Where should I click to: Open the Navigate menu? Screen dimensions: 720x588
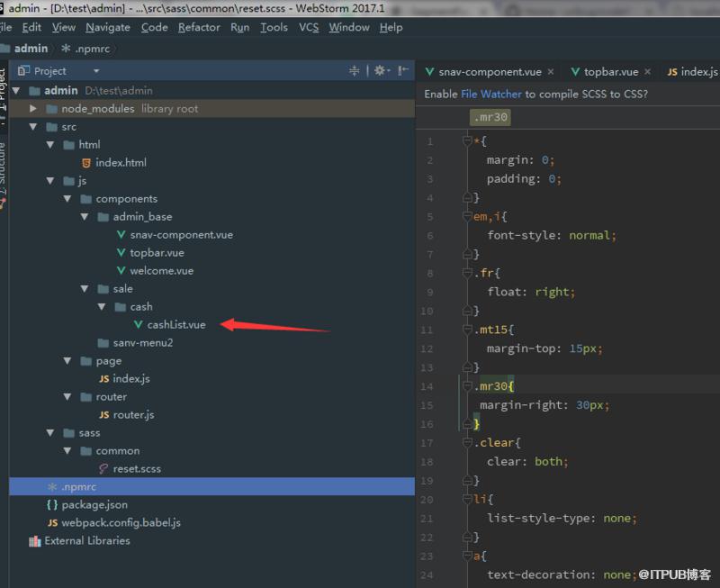(x=108, y=28)
